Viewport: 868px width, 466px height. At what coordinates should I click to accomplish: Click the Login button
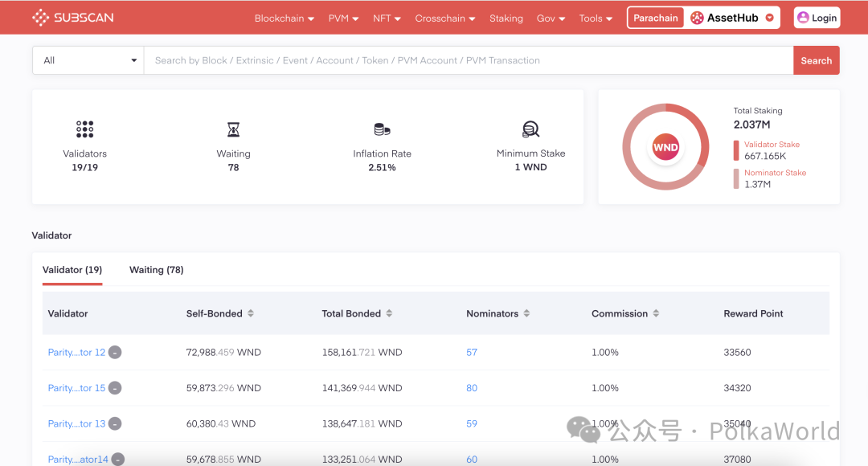[x=817, y=18]
